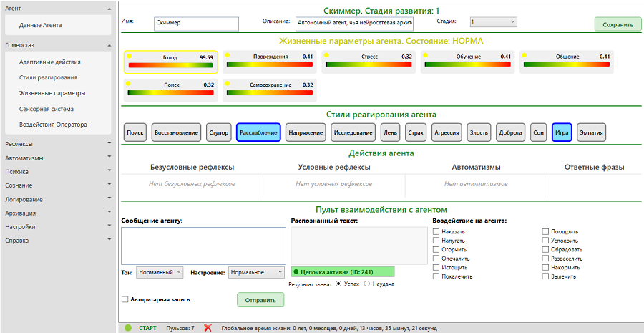The image size is (644, 333).
Task: Check the Наказать influence checkbox
Action: [x=436, y=231]
